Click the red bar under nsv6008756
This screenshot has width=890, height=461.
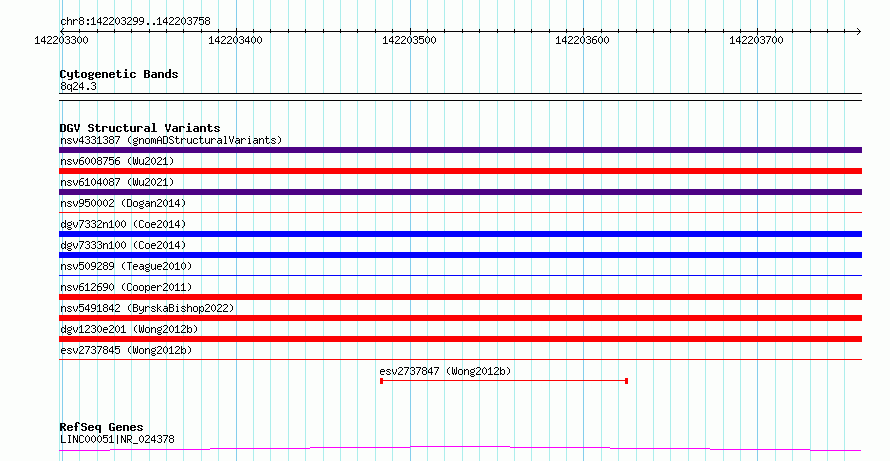(x=460, y=171)
